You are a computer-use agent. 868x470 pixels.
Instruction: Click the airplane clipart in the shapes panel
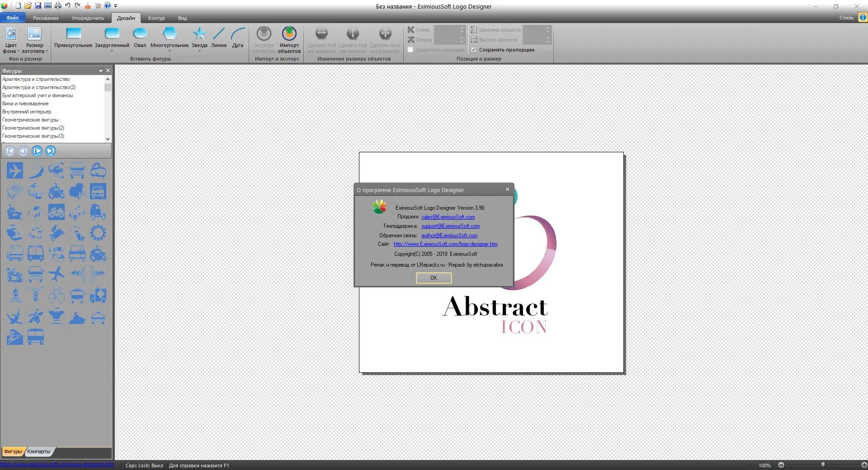click(15, 171)
